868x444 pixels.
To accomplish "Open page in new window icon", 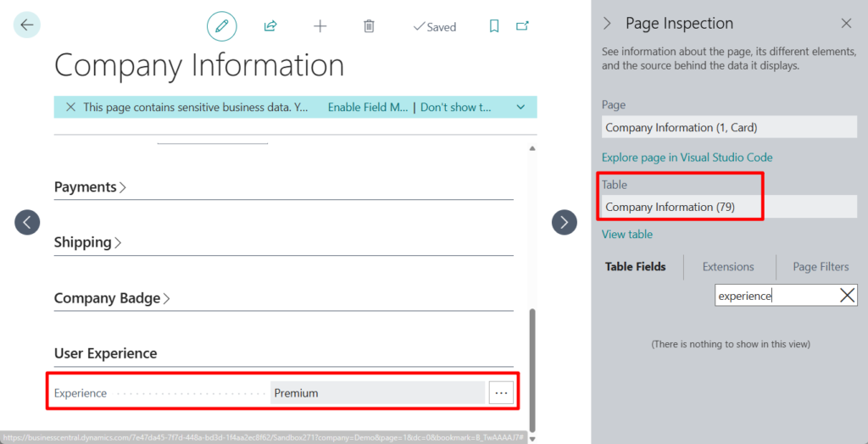I will (x=522, y=26).
